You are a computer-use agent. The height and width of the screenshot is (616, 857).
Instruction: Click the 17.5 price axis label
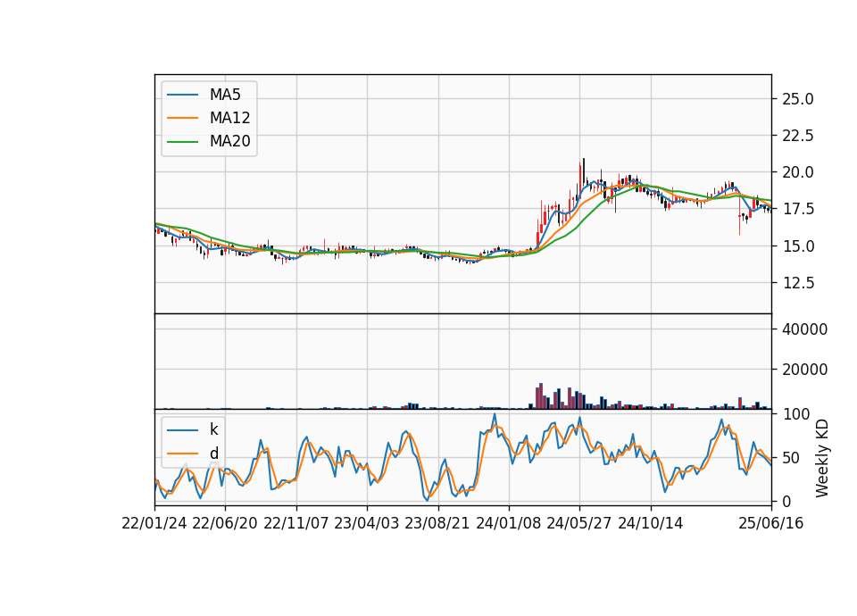(797, 209)
